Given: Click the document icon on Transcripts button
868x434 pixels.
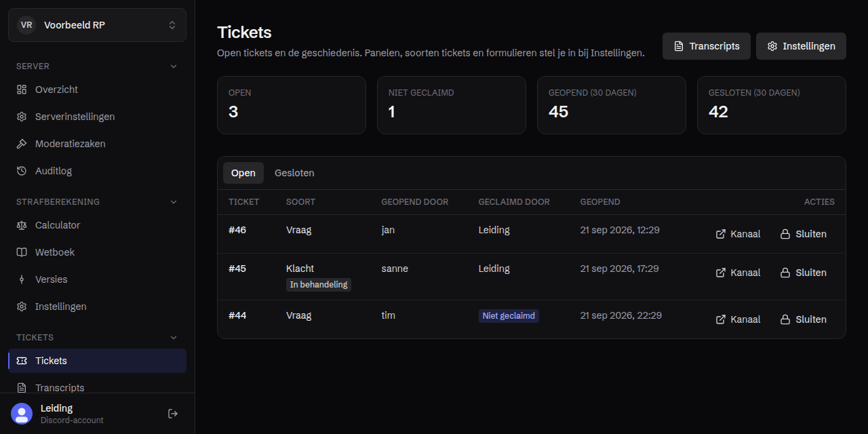Looking at the screenshot, I should tap(679, 46).
